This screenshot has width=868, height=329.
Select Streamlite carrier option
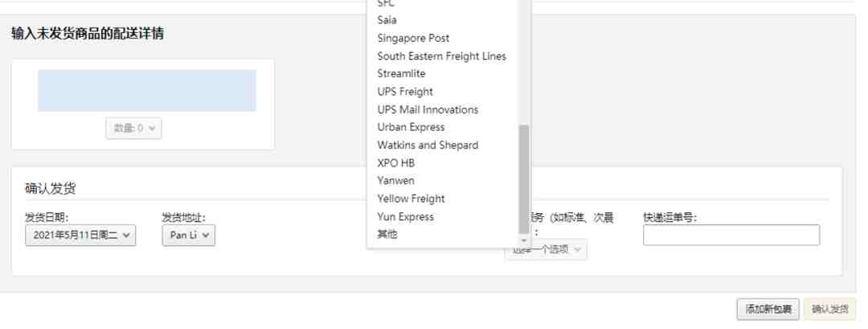pos(401,74)
